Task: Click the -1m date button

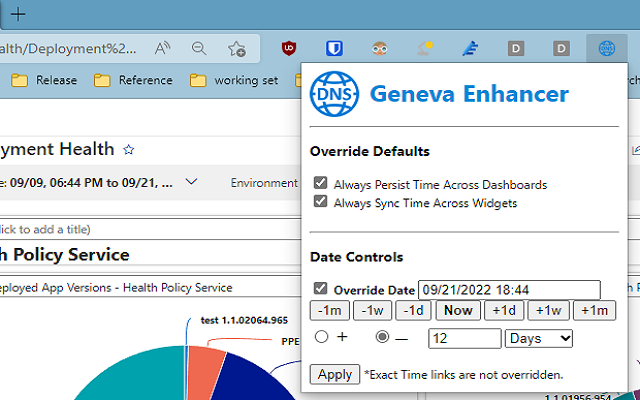Action: point(329,311)
